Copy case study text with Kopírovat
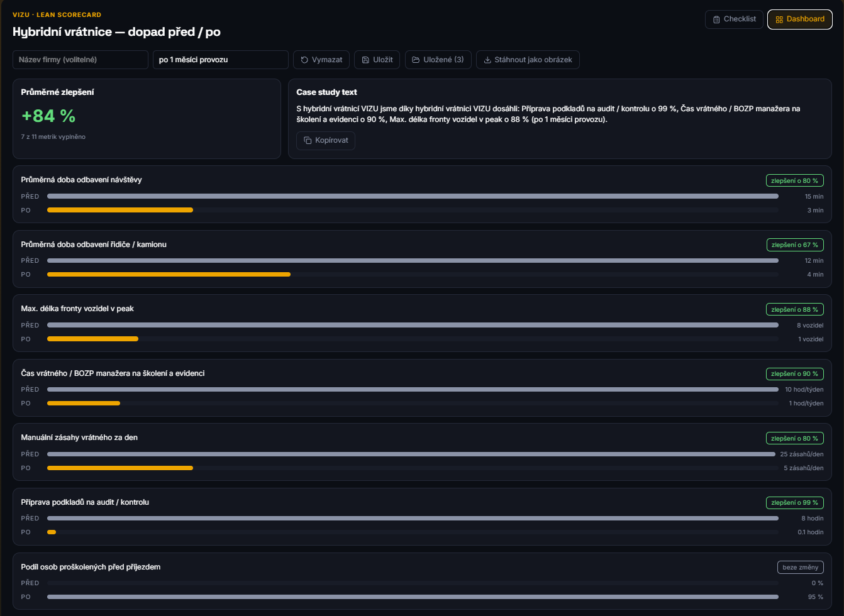Viewport: 844px width, 616px height. point(326,140)
